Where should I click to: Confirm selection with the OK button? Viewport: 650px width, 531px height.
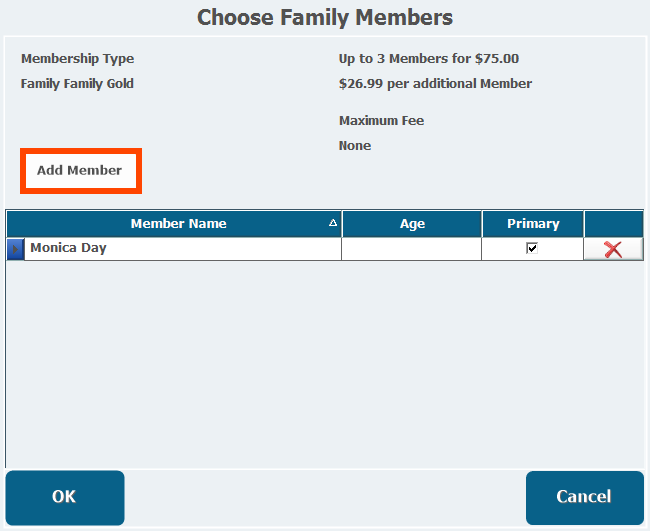point(65,497)
